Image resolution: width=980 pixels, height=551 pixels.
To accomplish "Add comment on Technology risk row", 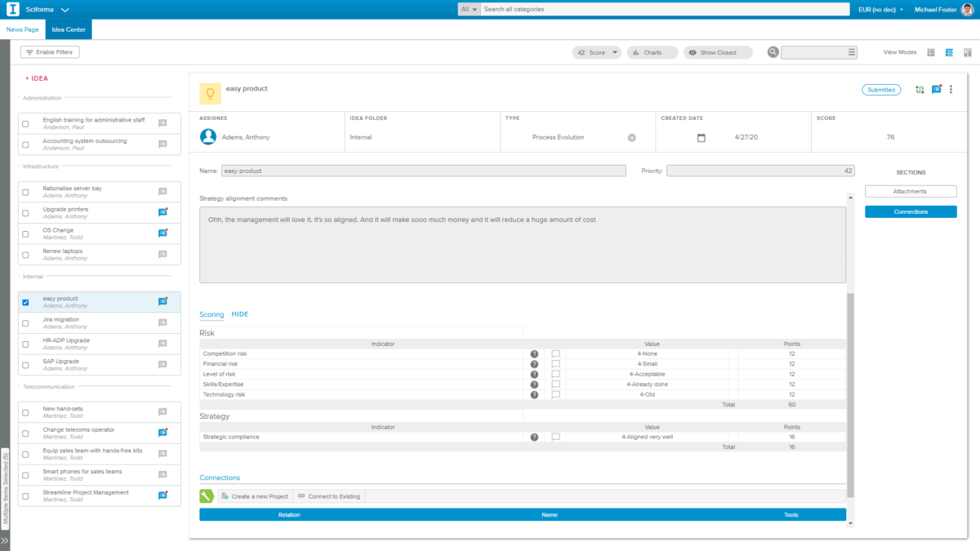I will point(556,394).
